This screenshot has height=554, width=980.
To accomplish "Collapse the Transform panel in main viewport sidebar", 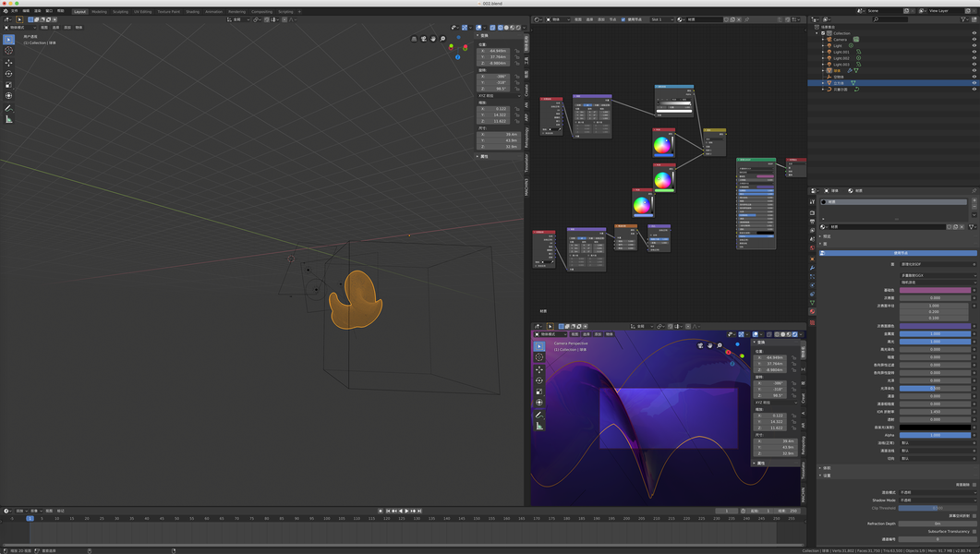I will 478,35.
